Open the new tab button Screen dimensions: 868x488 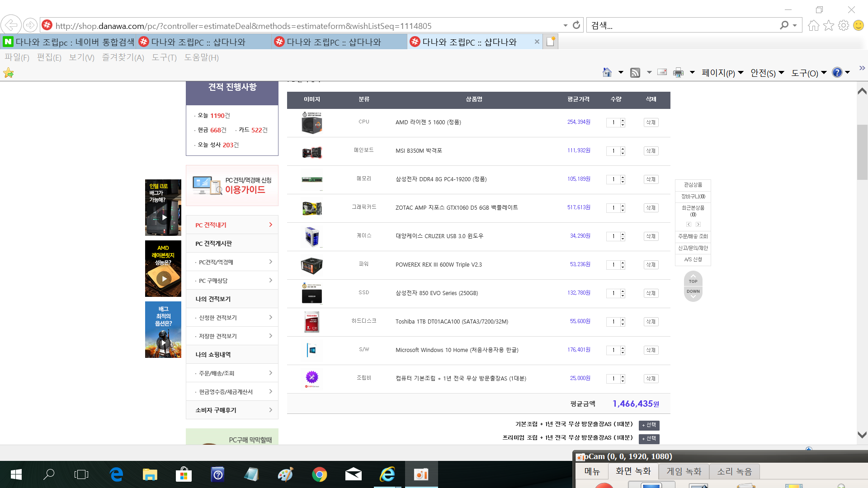(x=551, y=42)
